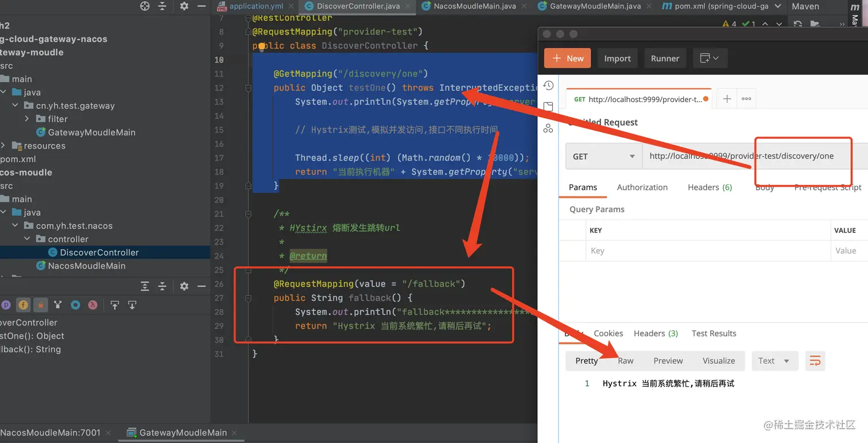The width and height of the screenshot is (868, 443).
Task: Open new window dropdown in Postman toolbar
Action: tap(711, 59)
